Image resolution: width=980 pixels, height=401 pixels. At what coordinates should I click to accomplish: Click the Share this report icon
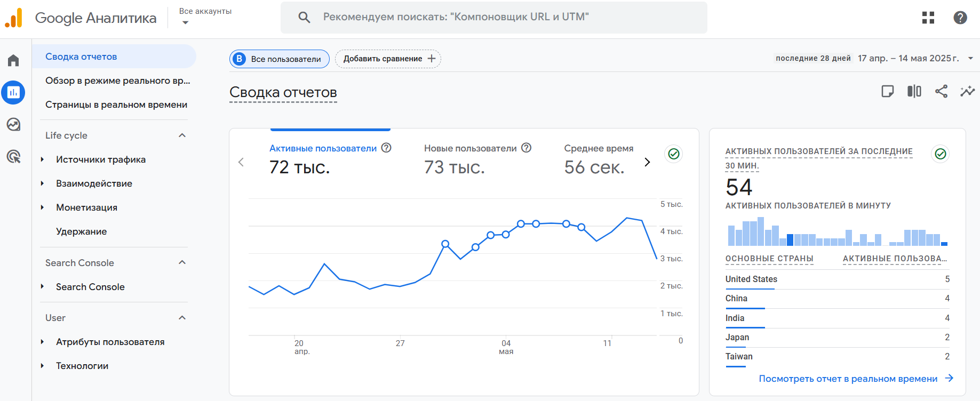click(941, 91)
